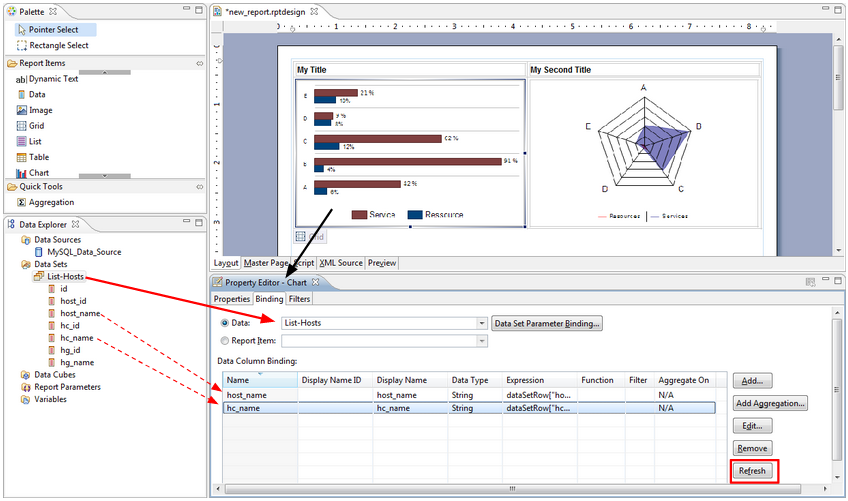
Task: Select the Report Item radio button
Action: tap(224, 341)
